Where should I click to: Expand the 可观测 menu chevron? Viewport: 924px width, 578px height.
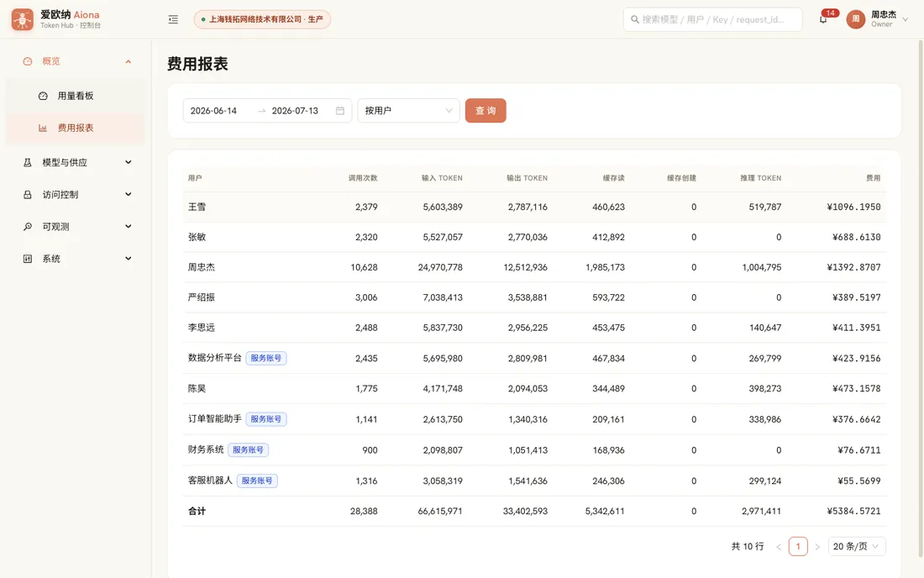(129, 227)
